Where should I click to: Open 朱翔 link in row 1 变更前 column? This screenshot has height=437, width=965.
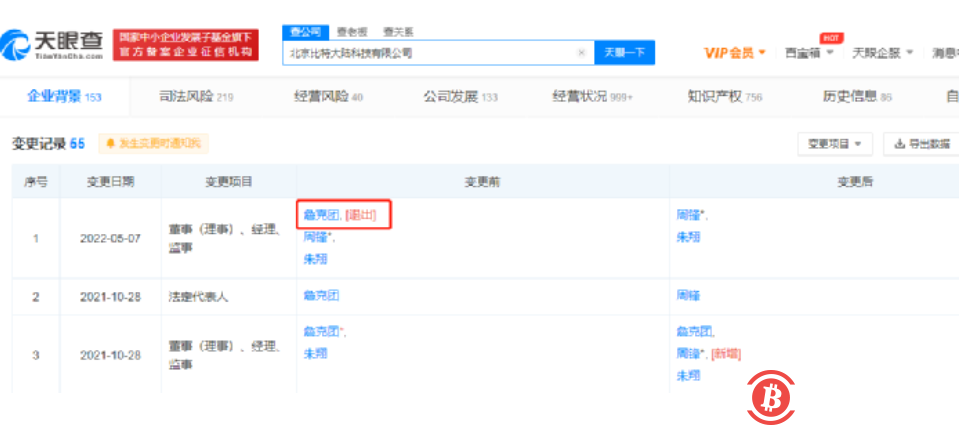[x=315, y=259]
